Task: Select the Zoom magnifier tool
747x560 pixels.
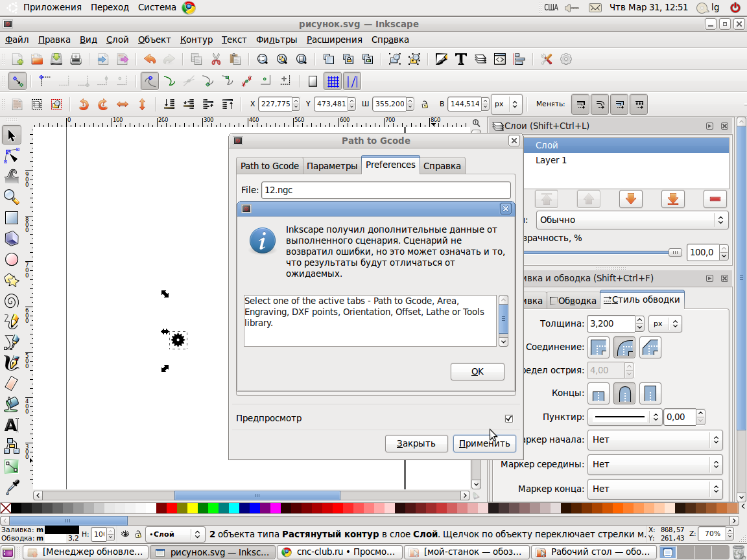Action: click(12, 196)
